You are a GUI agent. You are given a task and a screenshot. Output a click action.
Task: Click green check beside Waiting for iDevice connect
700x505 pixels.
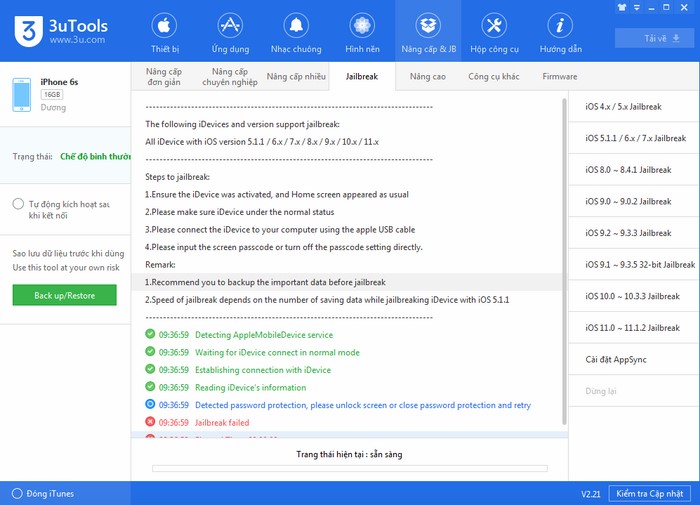(150, 351)
